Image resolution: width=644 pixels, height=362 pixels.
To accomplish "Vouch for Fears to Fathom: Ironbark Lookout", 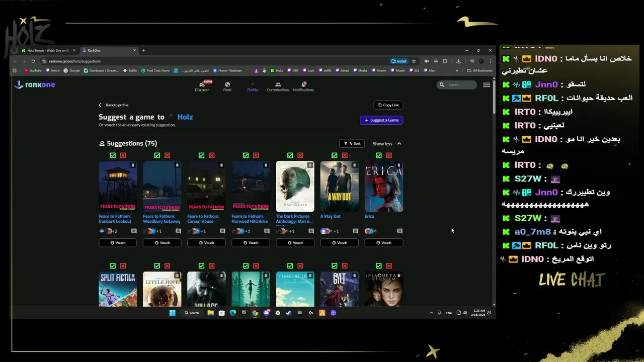I will point(118,243).
